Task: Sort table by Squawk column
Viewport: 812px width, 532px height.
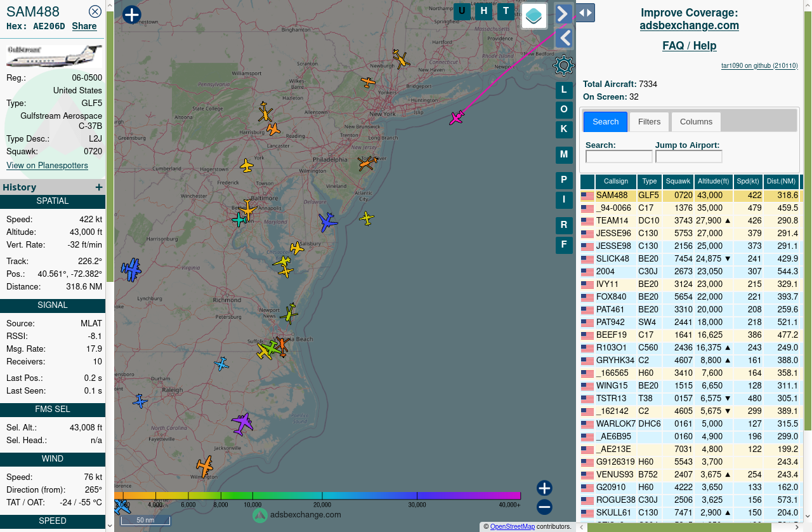Action: click(678, 182)
